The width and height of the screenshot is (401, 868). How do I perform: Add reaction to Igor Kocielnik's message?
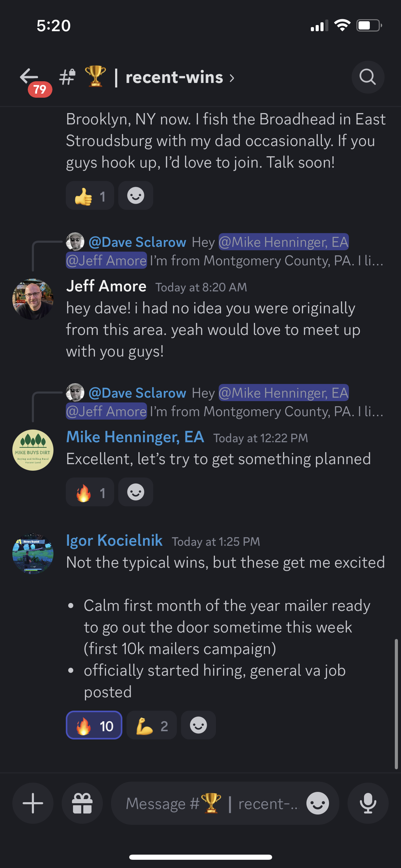coord(198,725)
